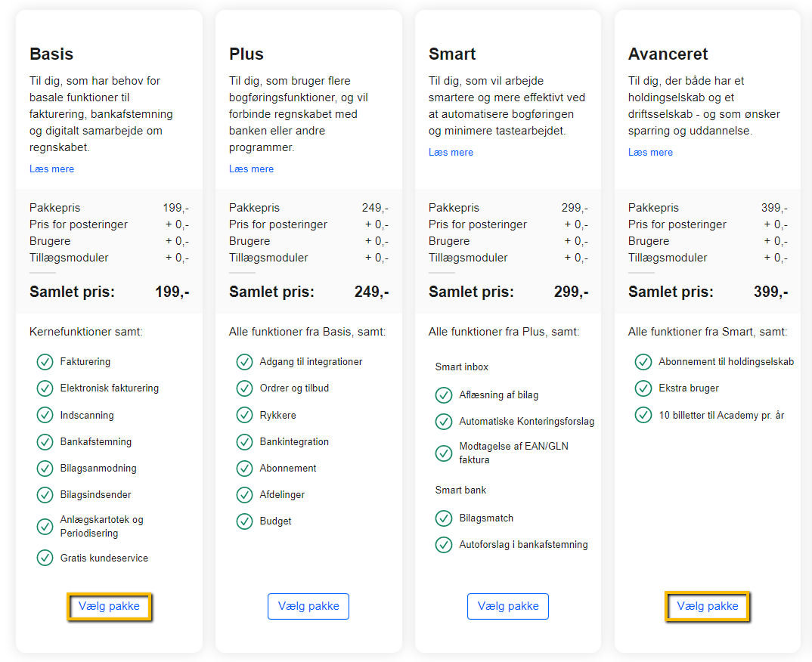Click the checkmark icon beside Fakturering
This screenshot has width=812, height=662.
(45, 362)
